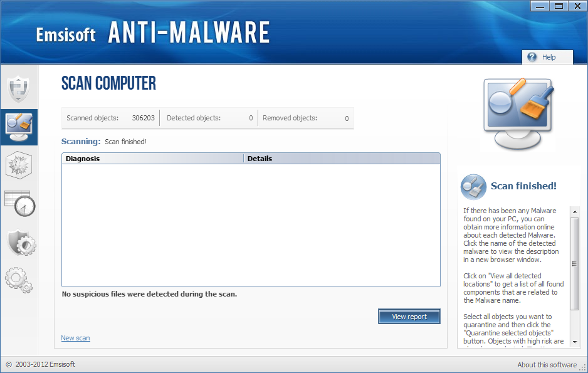The image size is (588, 373).
Task: Click the blue question mark Help icon
Action: click(532, 57)
